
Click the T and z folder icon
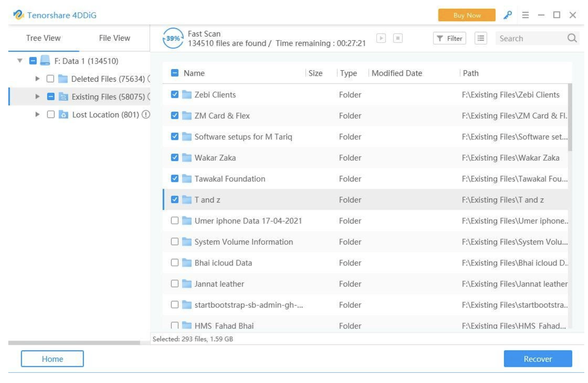(x=187, y=200)
